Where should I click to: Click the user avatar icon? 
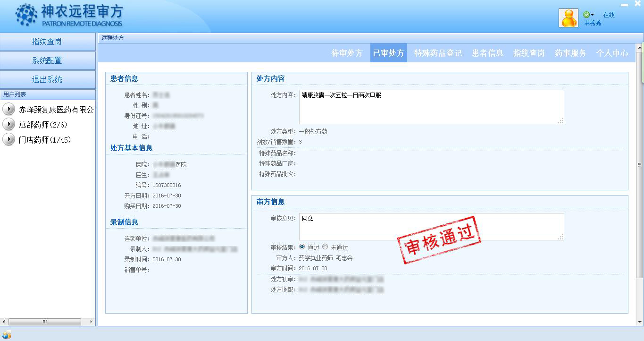(568, 18)
